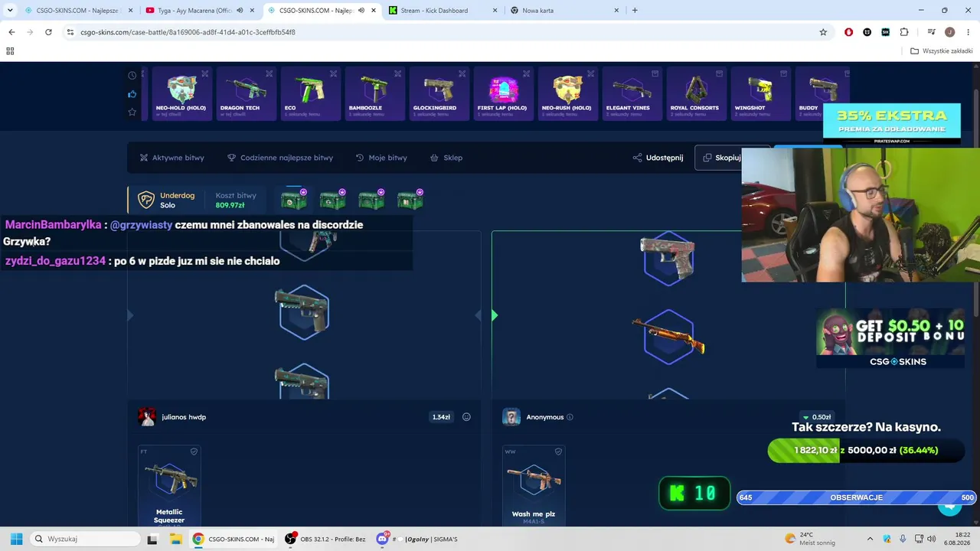The width and height of the screenshot is (980, 551).
Task: Switch to the Discord taskbar window
Action: click(418, 539)
